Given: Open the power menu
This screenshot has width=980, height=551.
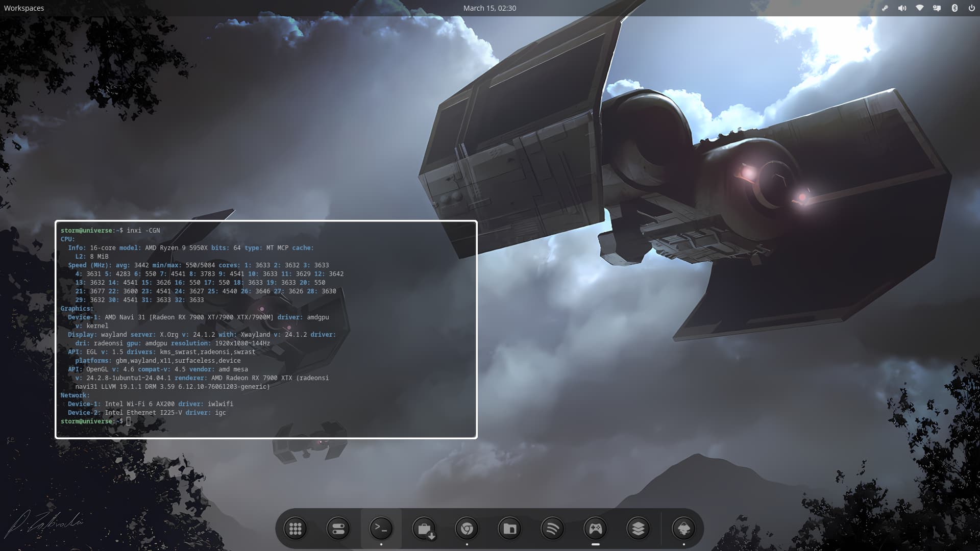Looking at the screenshot, I should click(x=972, y=8).
